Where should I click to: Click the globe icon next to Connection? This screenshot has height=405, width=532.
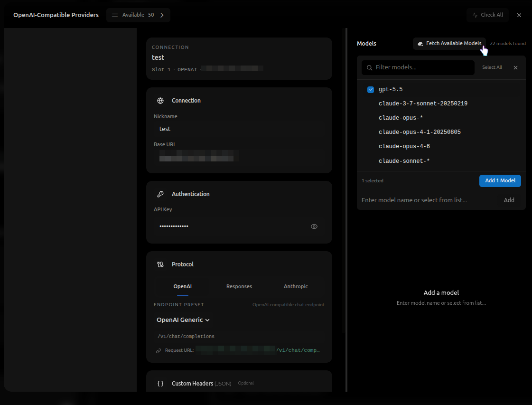point(160,101)
